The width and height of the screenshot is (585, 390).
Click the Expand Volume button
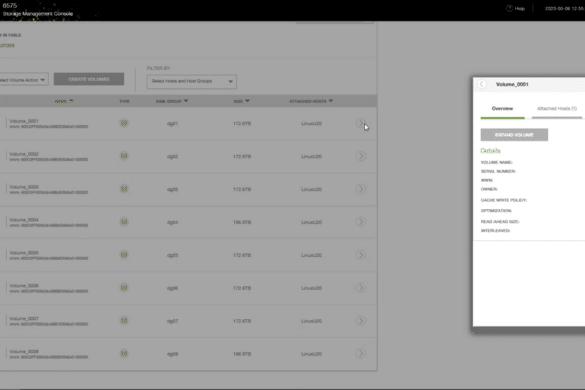(x=514, y=135)
